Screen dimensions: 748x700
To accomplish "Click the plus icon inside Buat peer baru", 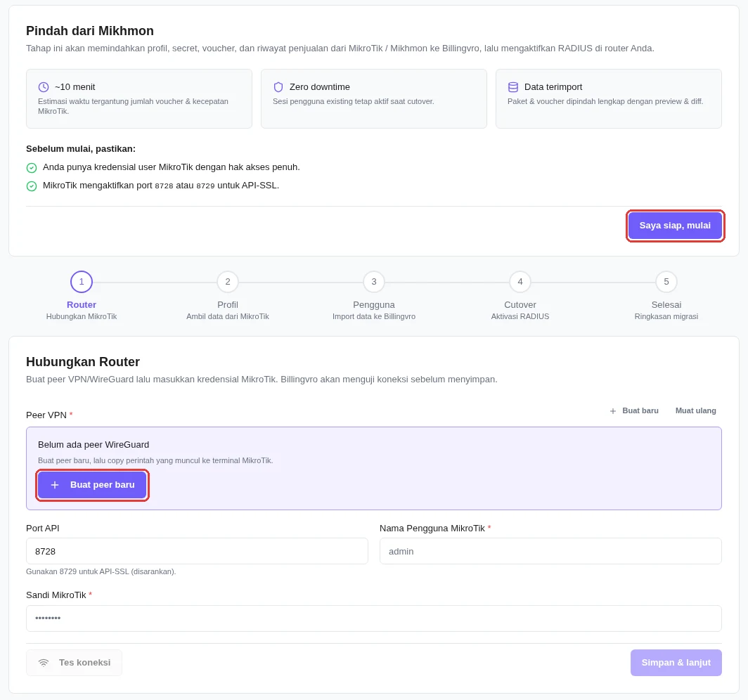I will (x=55, y=485).
